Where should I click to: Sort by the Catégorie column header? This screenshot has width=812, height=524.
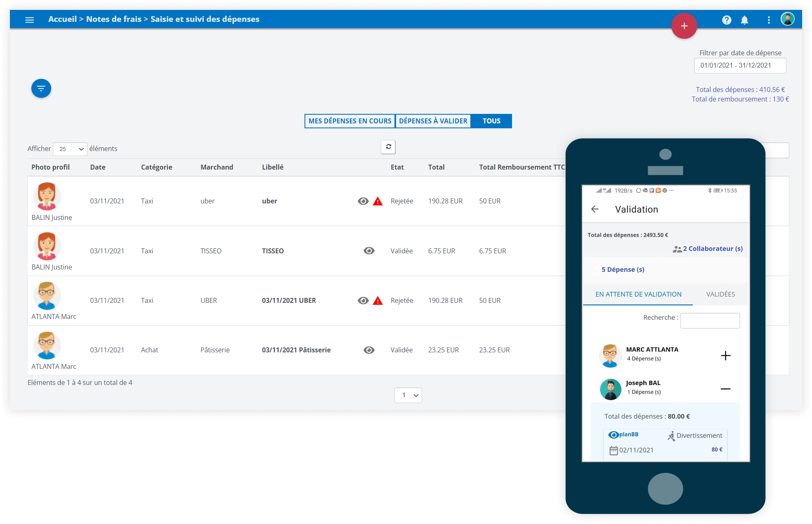tap(157, 167)
